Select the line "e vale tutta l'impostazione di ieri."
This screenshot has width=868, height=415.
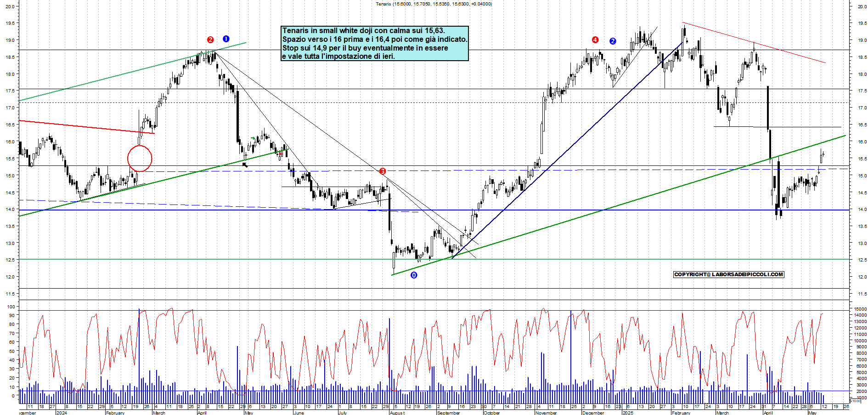coord(338,56)
